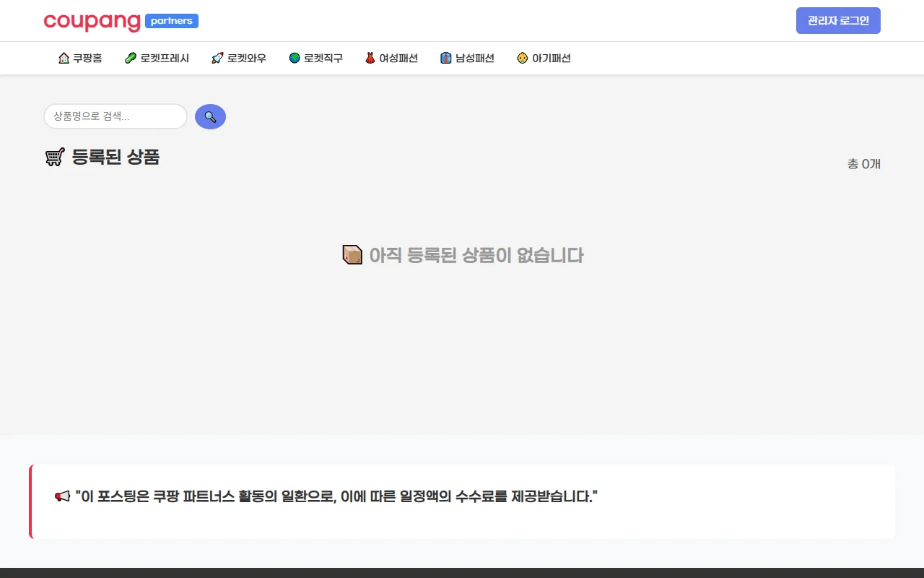Click the shopping cart icon beside 등록된 상품
The width and height of the screenshot is (924, 578).
pyautogui.click(x=55, y=157)
